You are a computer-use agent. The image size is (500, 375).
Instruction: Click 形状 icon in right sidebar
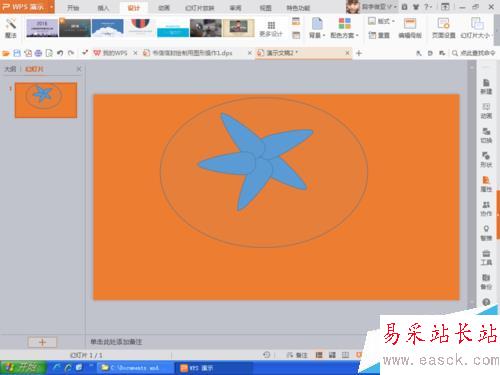coord(486,160)
